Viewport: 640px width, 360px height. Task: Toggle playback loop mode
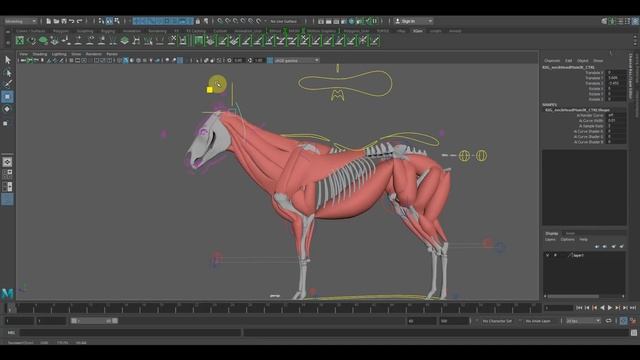click(609, 321)
